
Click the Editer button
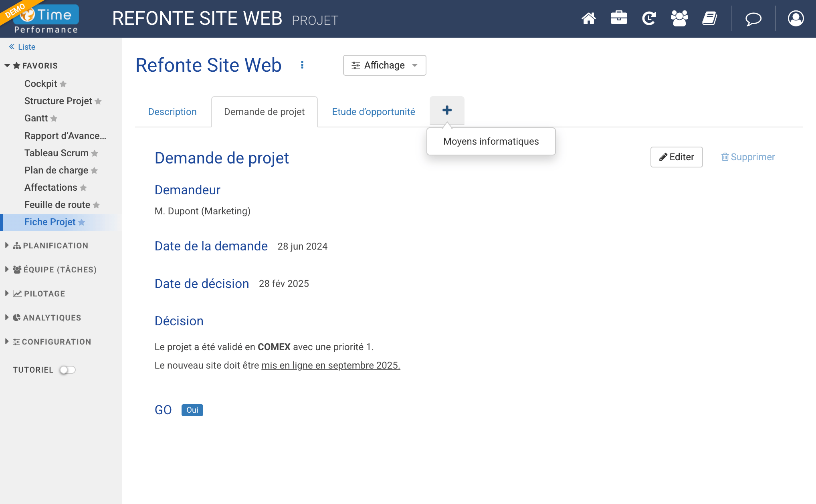pyautogui.click(x=676, y=157)
